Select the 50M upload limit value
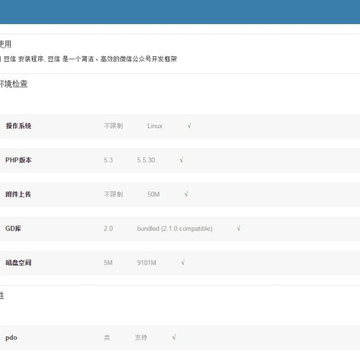Image resolution: width=360 pixels, height=360 pixels. 153,194
